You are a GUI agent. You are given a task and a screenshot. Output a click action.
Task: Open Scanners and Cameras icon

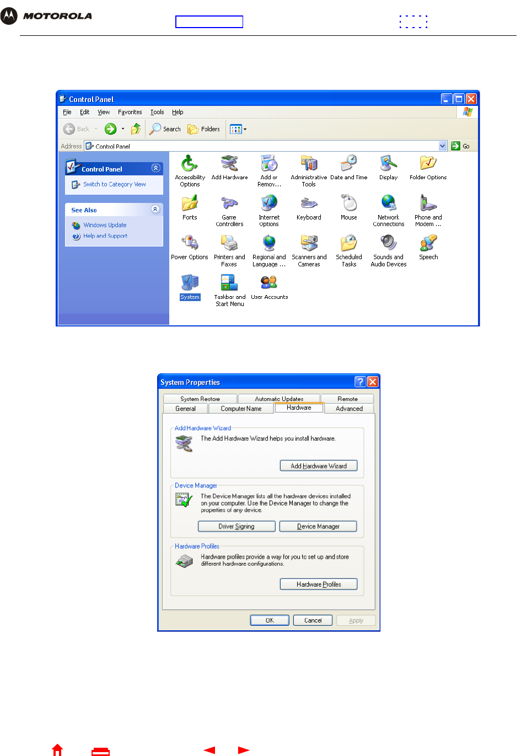click(x=309, y=250)
